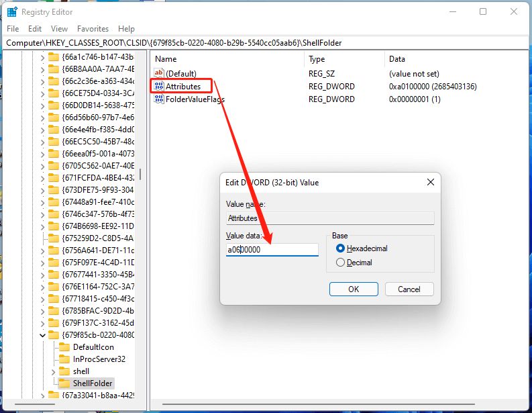Click the Value name field

pyautogui.click(x=330, y=218)
